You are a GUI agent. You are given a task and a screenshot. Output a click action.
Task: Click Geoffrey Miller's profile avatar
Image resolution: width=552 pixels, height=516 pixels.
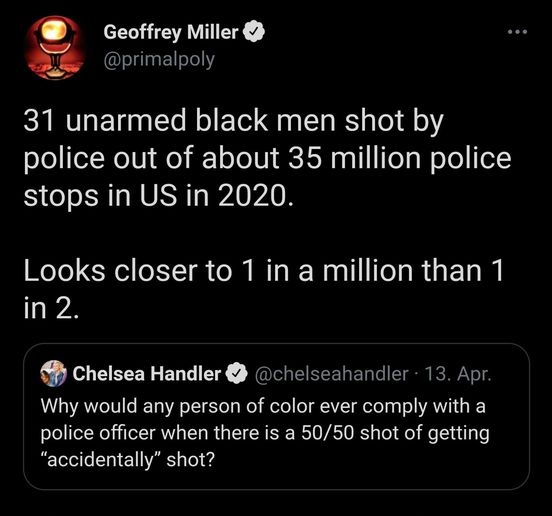(x=54, y=48)
